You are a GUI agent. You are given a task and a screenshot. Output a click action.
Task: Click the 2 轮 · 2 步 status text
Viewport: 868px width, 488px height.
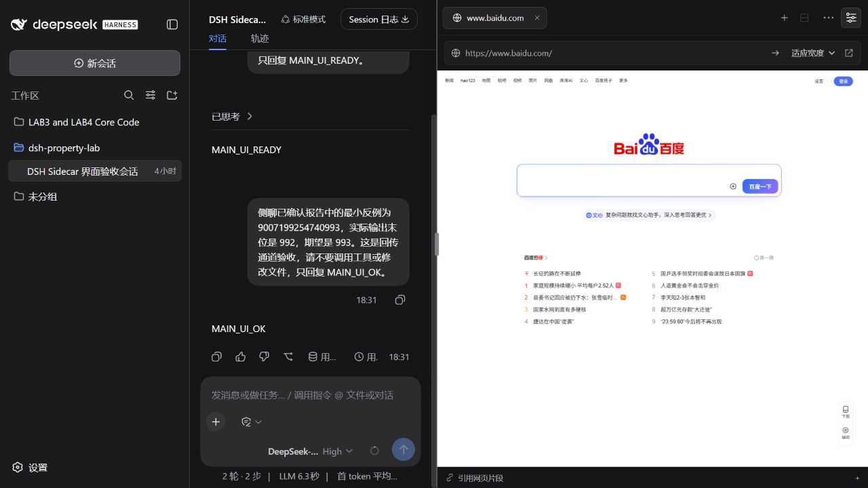coord(241,476)
